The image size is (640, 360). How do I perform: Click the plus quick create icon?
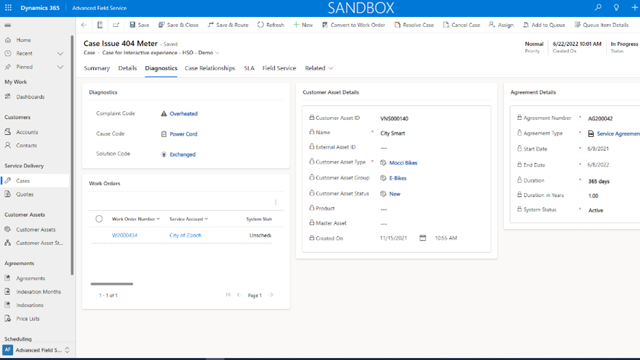[634, 7]
